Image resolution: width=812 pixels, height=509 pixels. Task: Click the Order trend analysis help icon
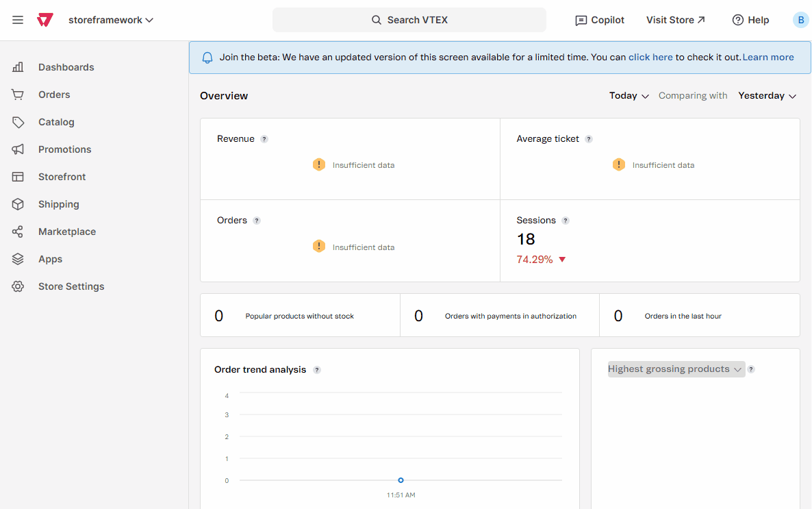coord(317,370)
